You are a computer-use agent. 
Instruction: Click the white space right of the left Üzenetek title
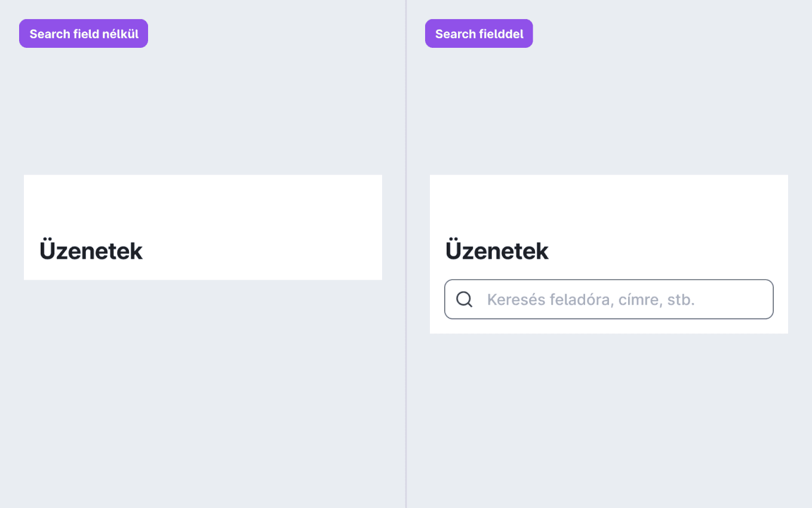[263, 250]
